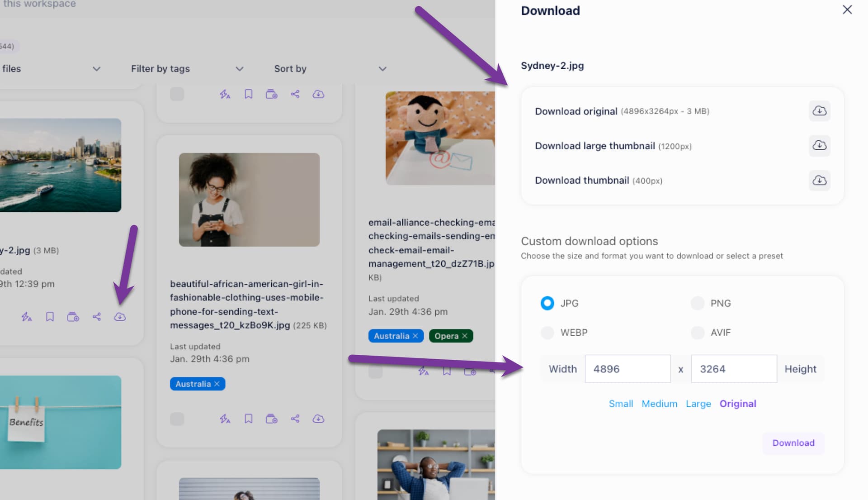Click download icon in topmost cut-off card
Image resolution: width=868 pixels, height=500 pixels.
318,94
